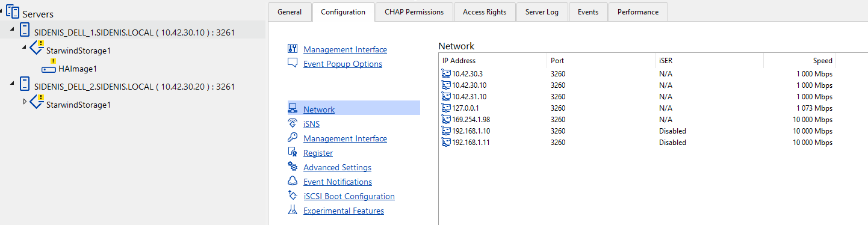Open the Events tab
Viewport: 868px width, 225px height.
pos(588,11)
